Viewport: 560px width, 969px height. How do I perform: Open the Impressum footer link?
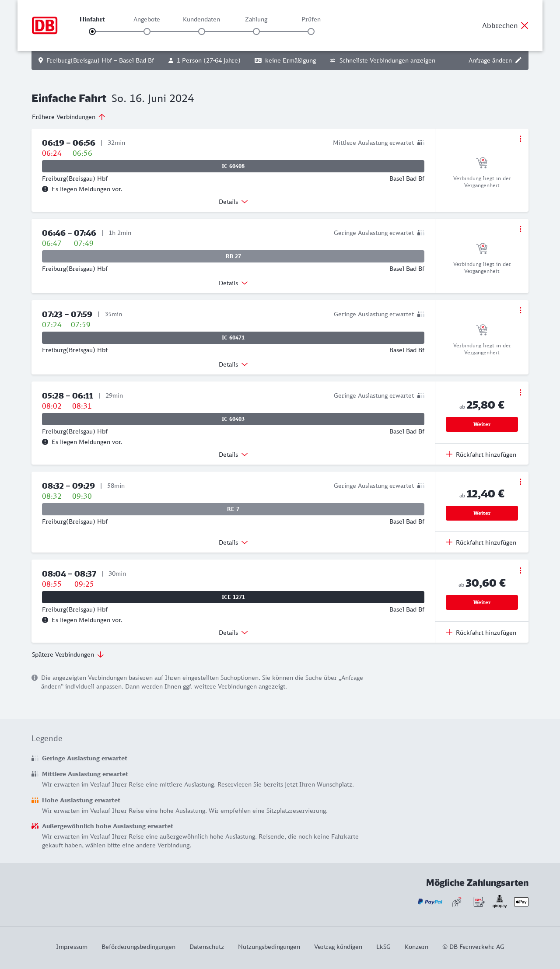72,947
